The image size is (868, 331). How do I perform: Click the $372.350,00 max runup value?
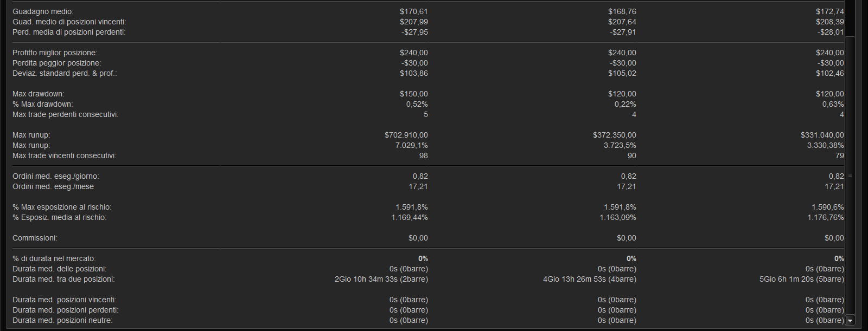coord(614,135)
